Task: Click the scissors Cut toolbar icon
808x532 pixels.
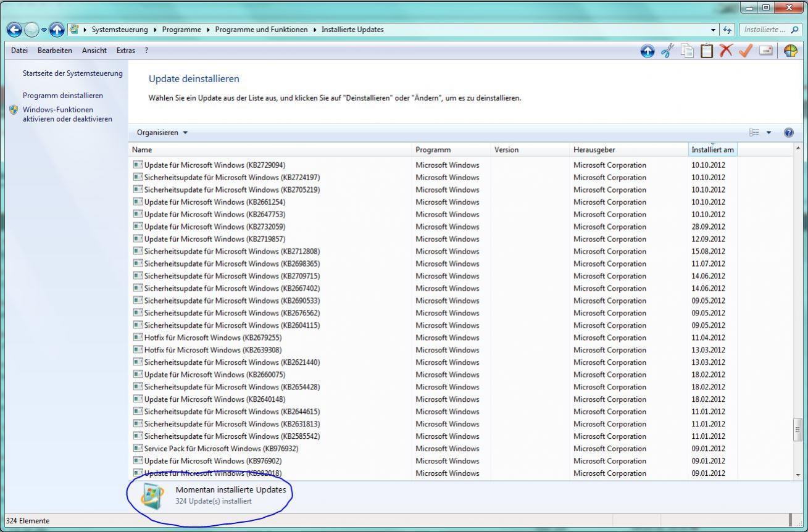Action: [x=667, y=51]
